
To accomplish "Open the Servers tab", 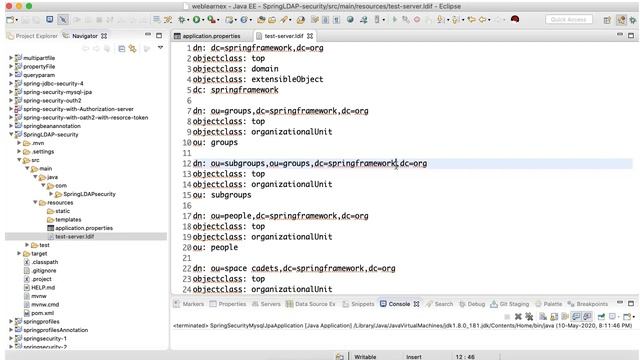I will point(266,304).
